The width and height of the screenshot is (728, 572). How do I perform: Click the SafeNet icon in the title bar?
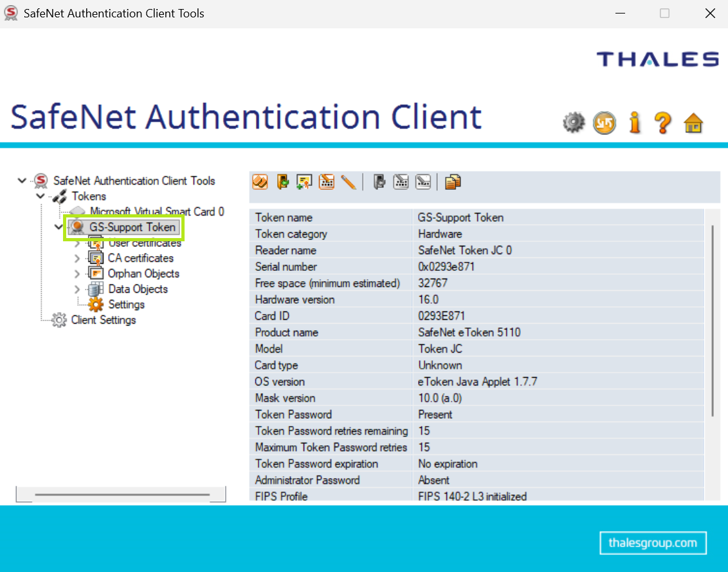pyautogui.click(x=11, y=13)
